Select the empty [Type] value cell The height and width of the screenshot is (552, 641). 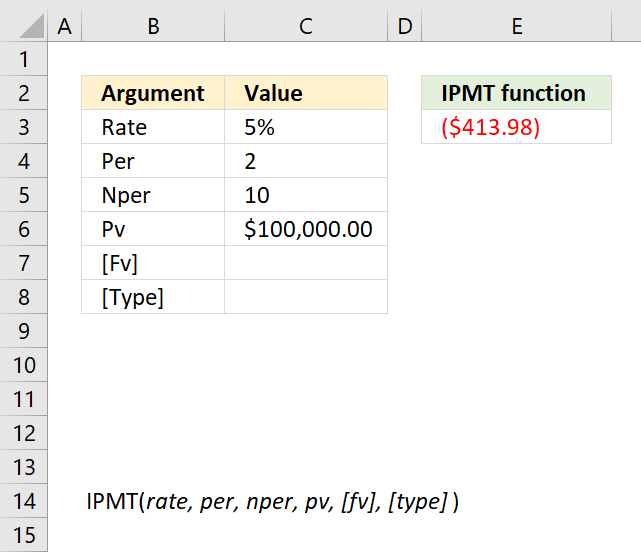click(306, 297)
